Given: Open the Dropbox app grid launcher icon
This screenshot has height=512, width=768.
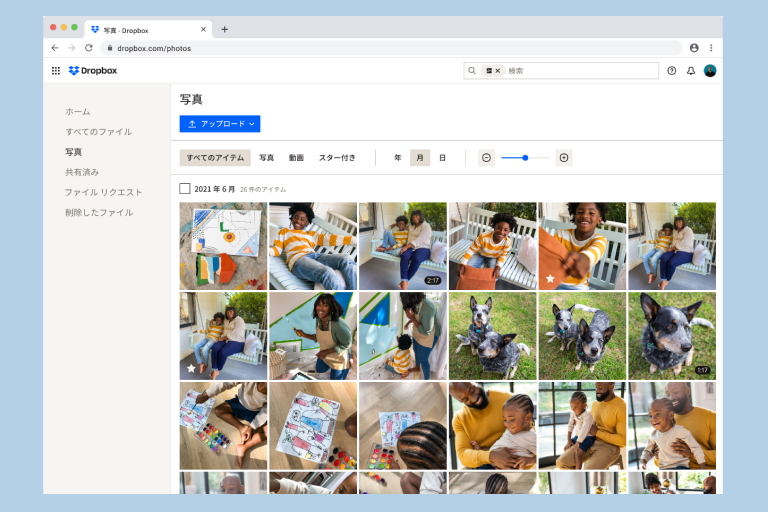Looking at the screenshot, I should pos(56,71).
